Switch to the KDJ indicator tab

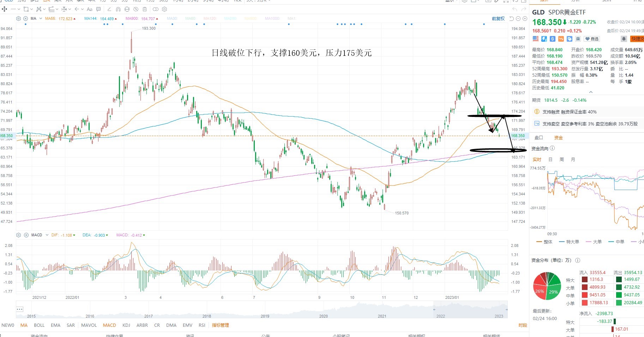click(126, 325)
